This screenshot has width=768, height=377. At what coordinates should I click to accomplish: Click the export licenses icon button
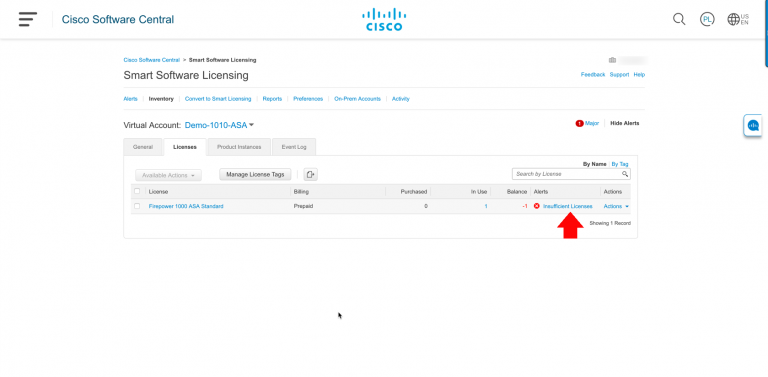pyautogui.click(x=311, y=174)
